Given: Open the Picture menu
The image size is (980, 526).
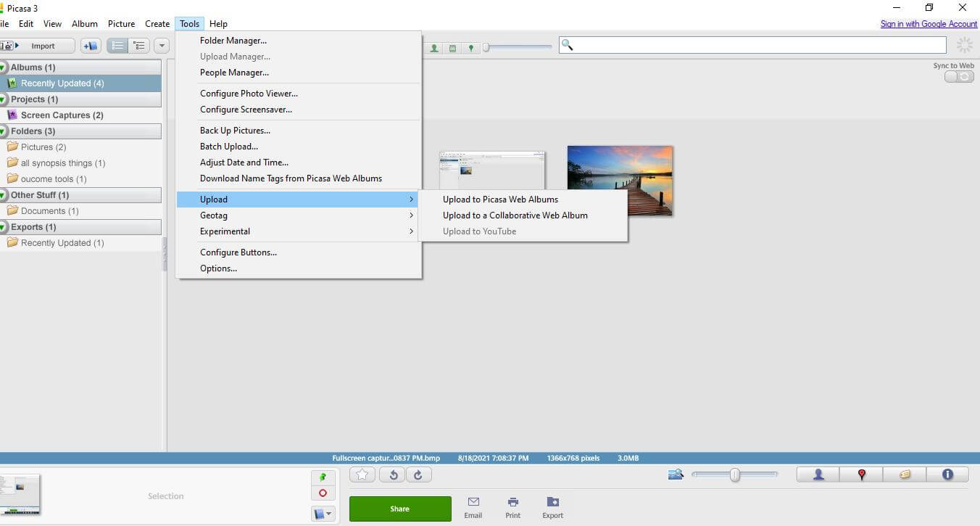Looking at the screenshot, I should pyautogui.click(x=122, y=24).
